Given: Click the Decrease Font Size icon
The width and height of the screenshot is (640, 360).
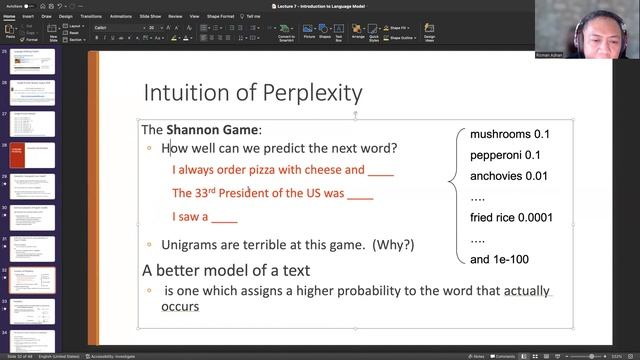Looking at the screenshot, I should coord(176,28).
